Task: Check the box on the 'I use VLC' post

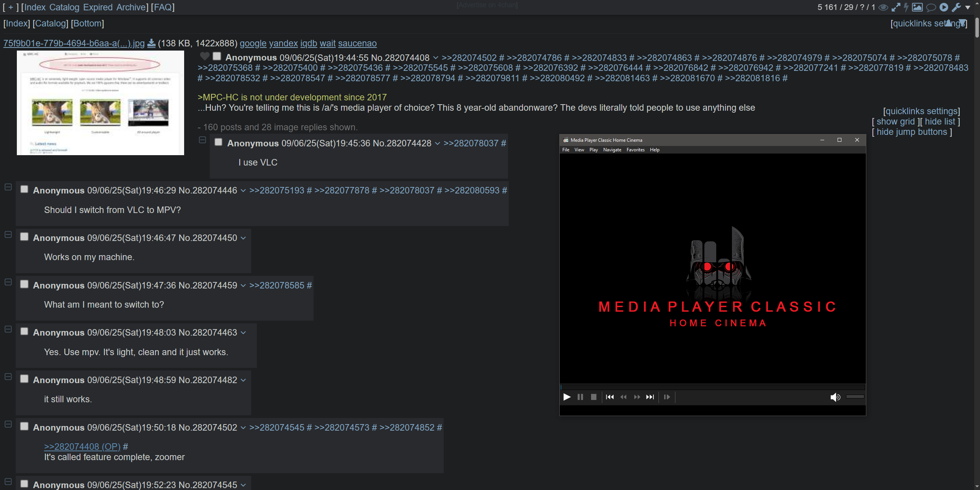Action: tap(219, 142)
